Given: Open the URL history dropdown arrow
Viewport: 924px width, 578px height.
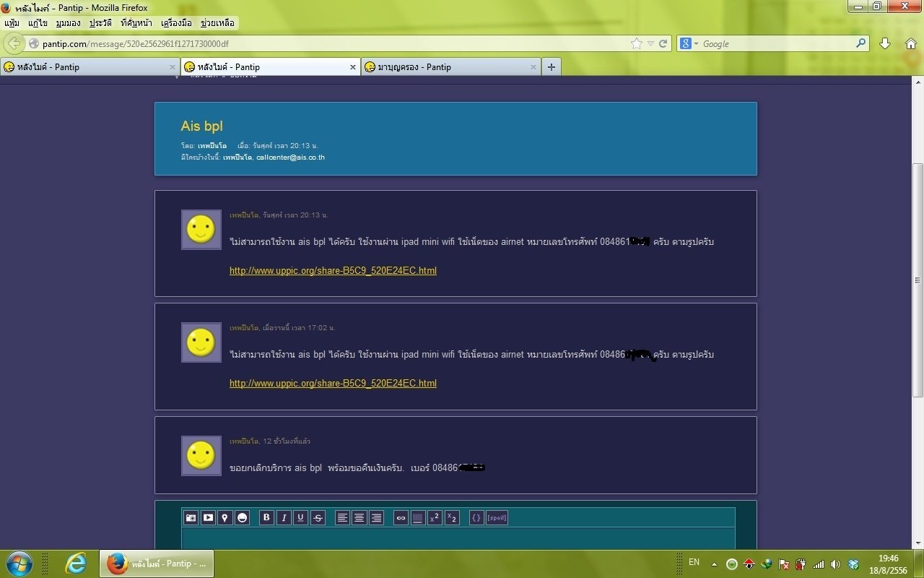Looking at the screenshot, I should [x=650, y=43].
